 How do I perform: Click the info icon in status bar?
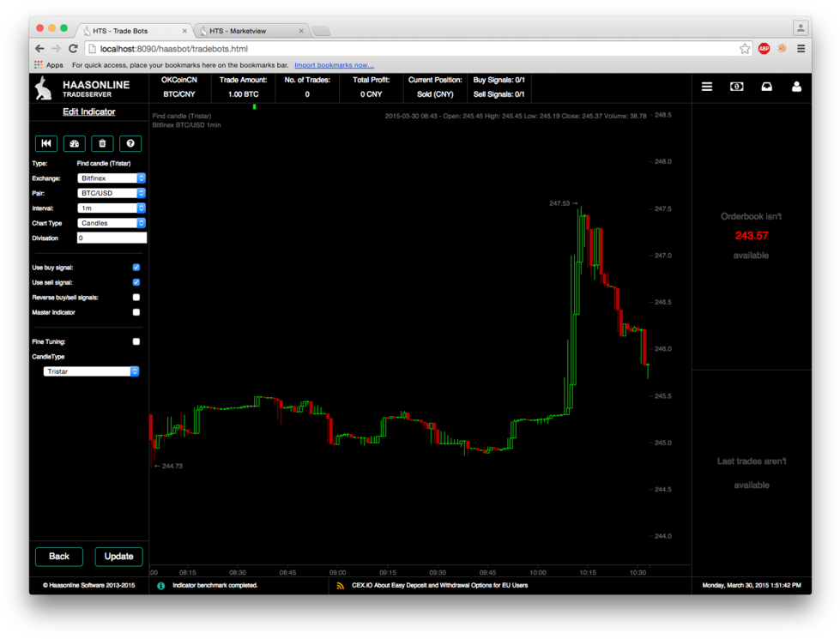click(x=160, y=586)
